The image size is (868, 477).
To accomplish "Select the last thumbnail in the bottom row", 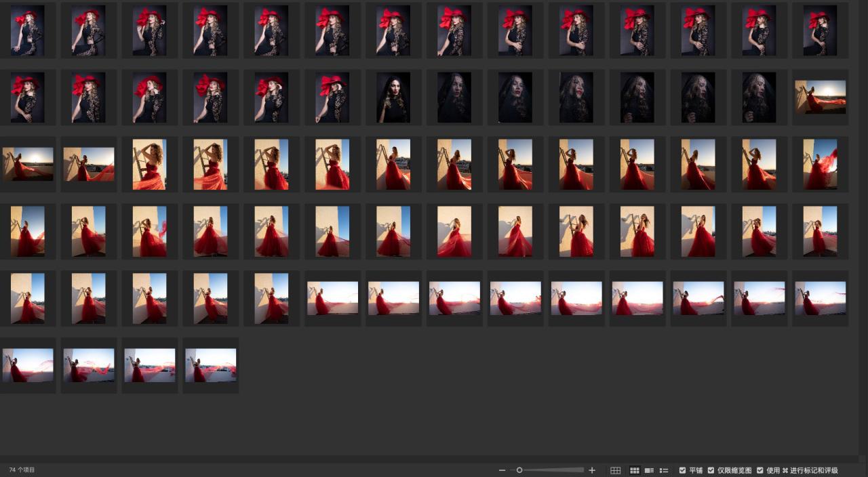I will coord(211,365).
